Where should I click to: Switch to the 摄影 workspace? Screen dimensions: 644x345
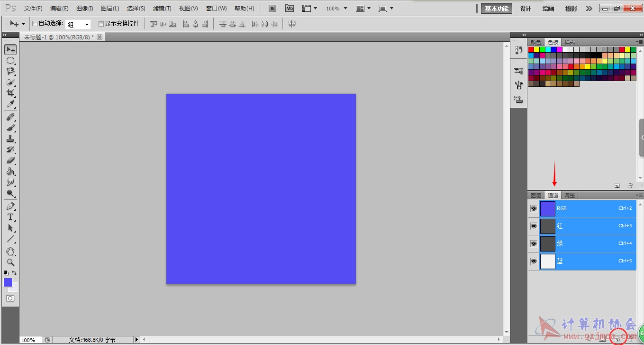(571, 9)
